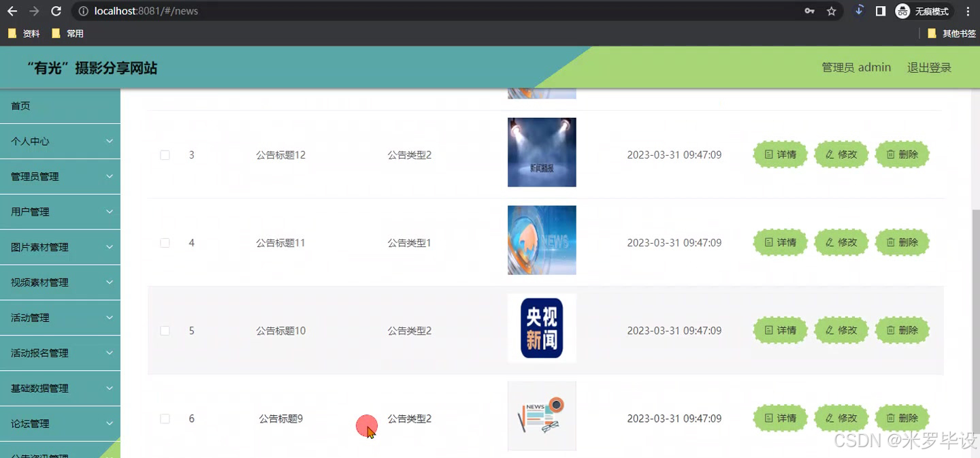Click the browser reload icon

tap(56, 10)
